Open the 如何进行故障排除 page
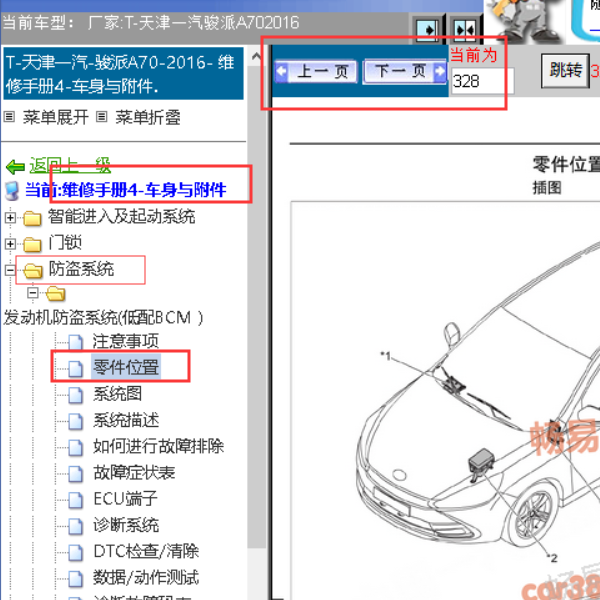Viewport: 600px width, 600px height. tap(159, 447)
